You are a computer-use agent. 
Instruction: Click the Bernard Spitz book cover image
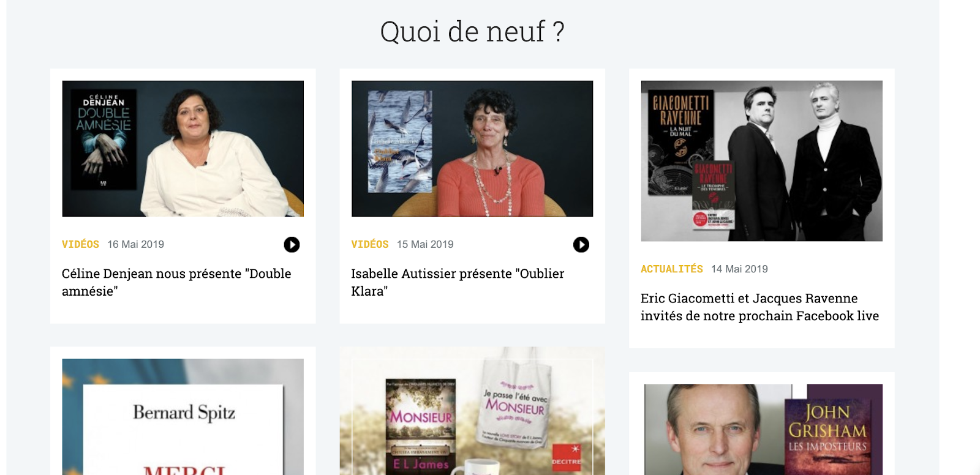click(x=183, y=417)
